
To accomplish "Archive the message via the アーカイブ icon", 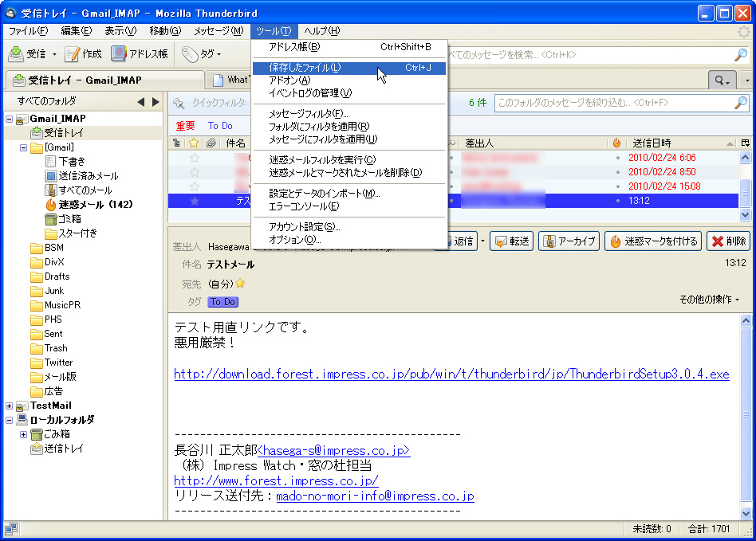I will coord(569,242).
